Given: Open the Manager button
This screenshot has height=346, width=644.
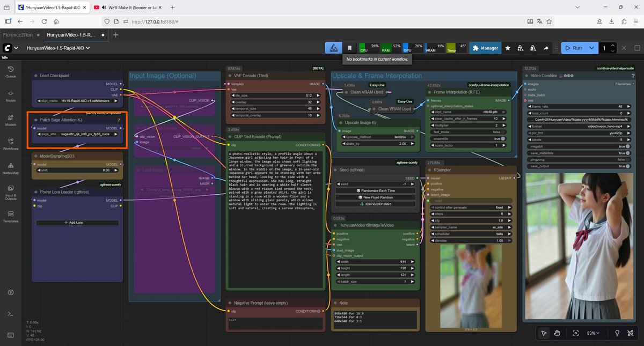Looking at the screenshot, I should (485, 48).
